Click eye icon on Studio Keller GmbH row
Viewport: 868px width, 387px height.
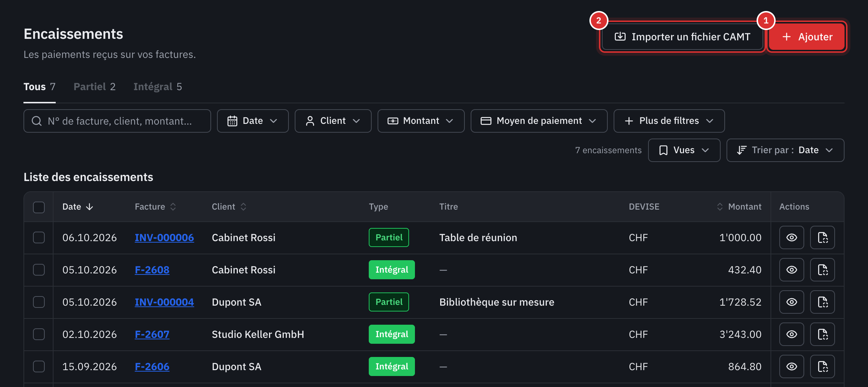pyautogui.click(x=791, y=334)
